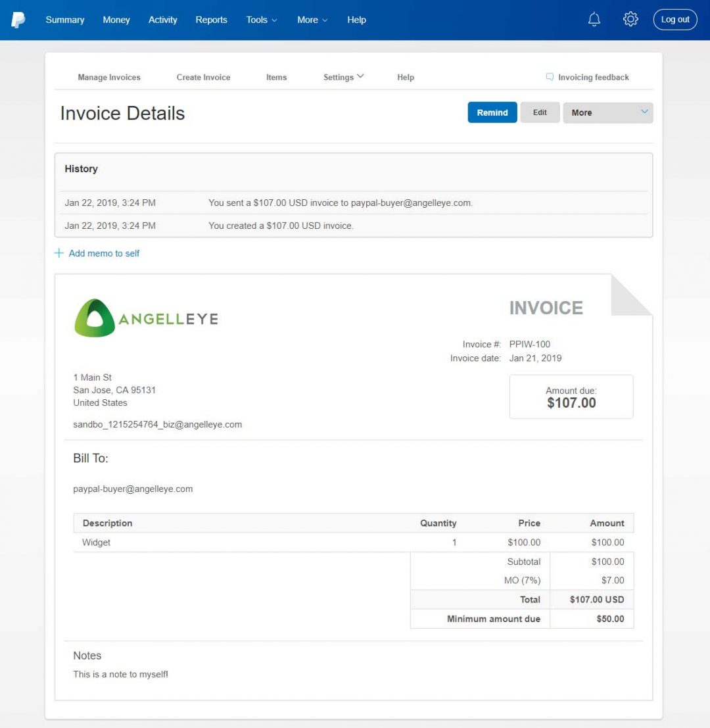Switch to the Activity menu
Screen dimensions: 710x728
coord(162,20)
